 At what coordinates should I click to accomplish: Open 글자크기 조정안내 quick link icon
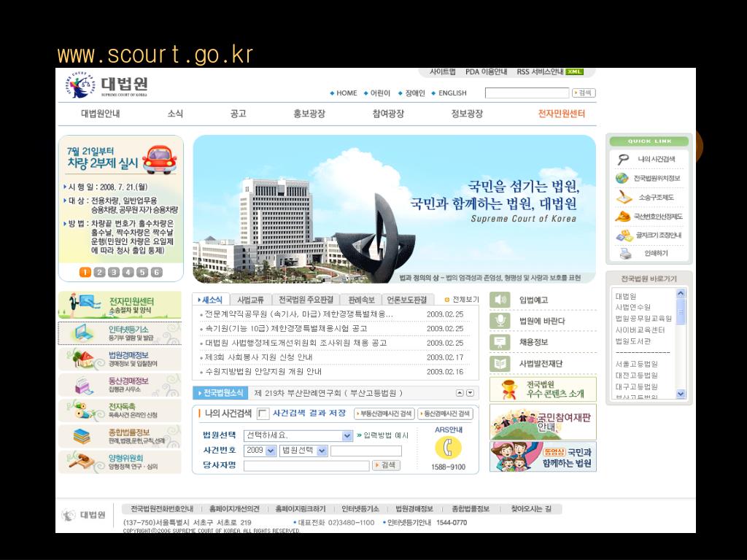click(x=624, y=235)
